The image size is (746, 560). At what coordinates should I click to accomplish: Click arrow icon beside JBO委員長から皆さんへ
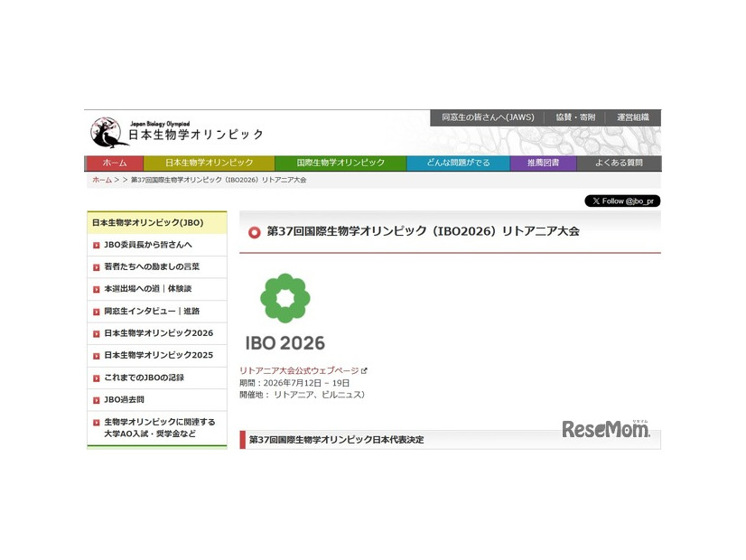click(x=96, y=246)
